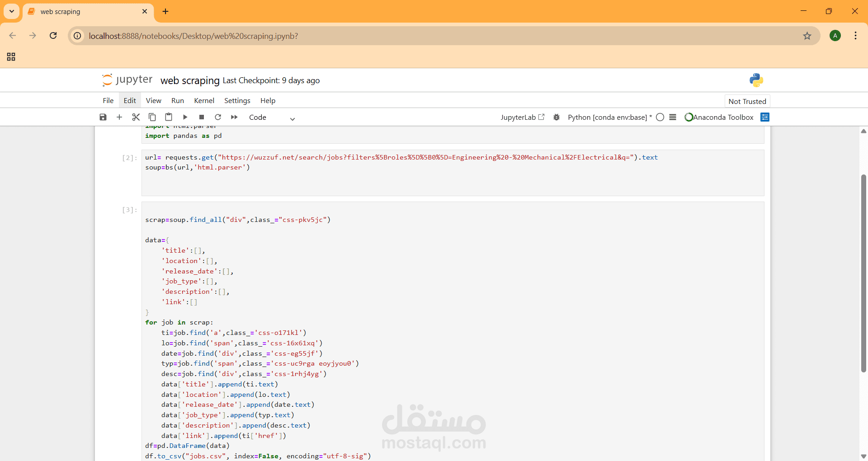Click the for job in scrap line
The width and height of the screenshot is (868, 461).
179,322
